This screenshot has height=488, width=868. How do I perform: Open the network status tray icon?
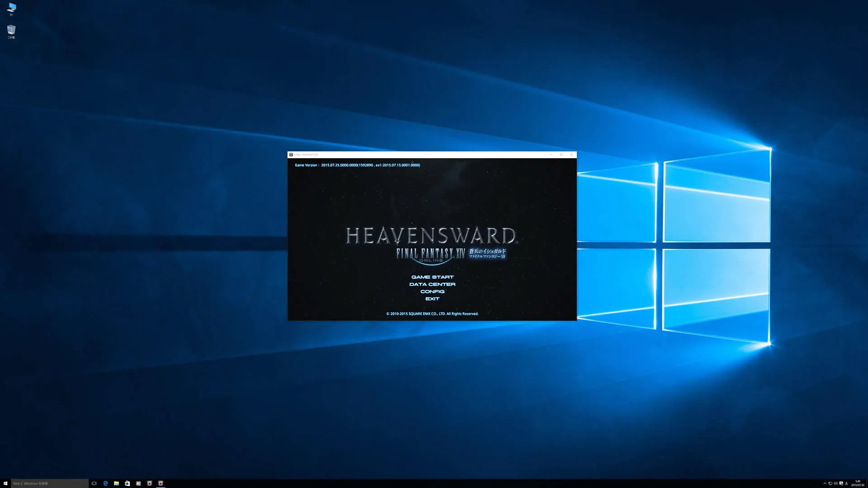[x=830, y=483]
